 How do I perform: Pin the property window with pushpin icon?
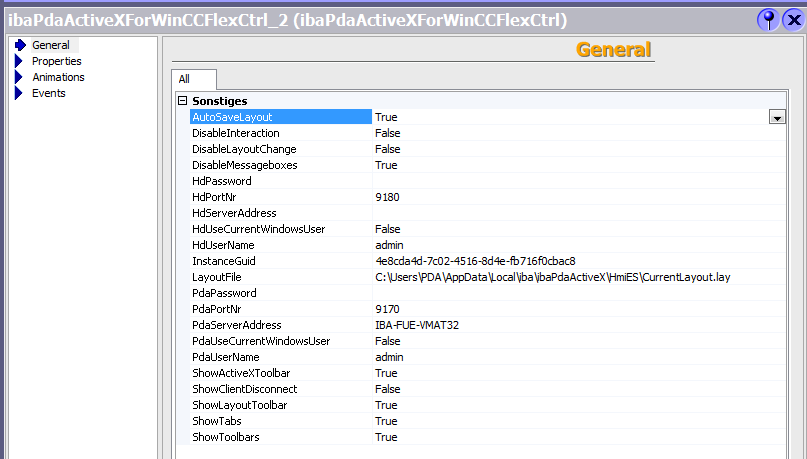click(768, 20)
